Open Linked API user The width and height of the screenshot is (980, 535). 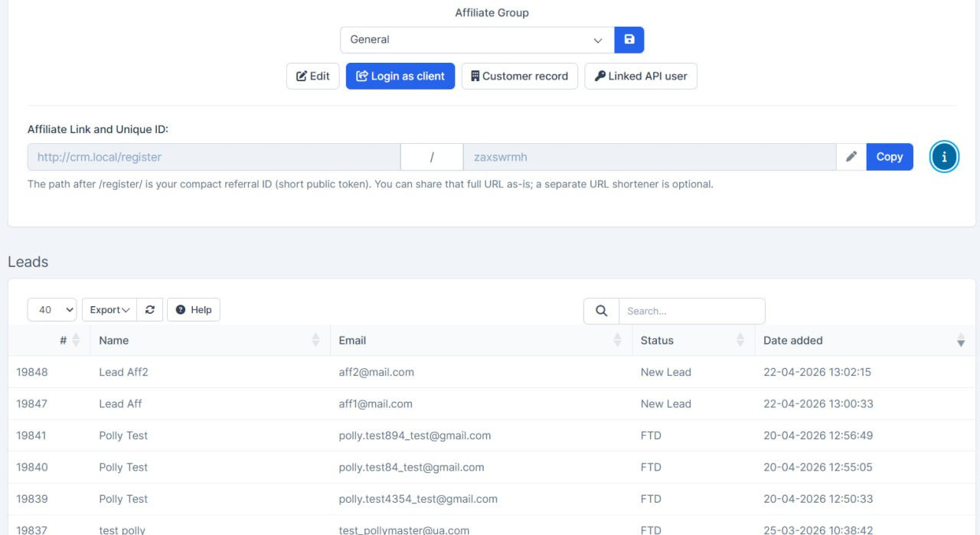pos(640,77)
